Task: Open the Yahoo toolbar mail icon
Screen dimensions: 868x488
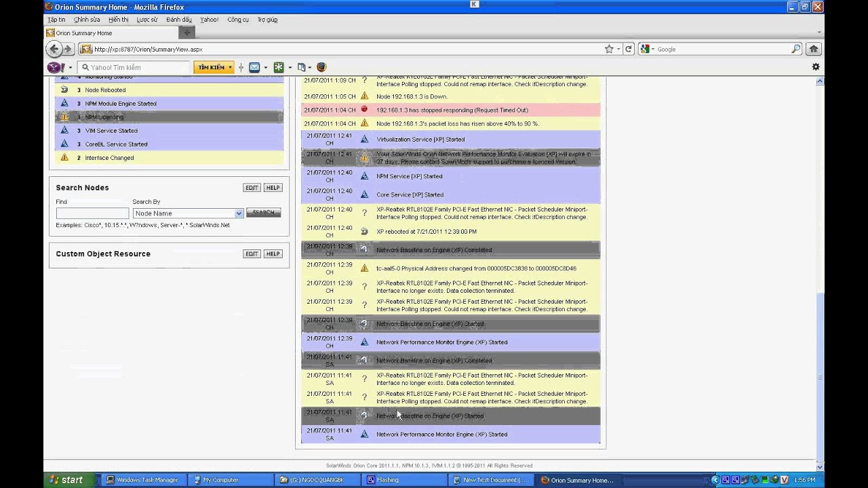Action: pyautogui.click(x=254, y=67)
